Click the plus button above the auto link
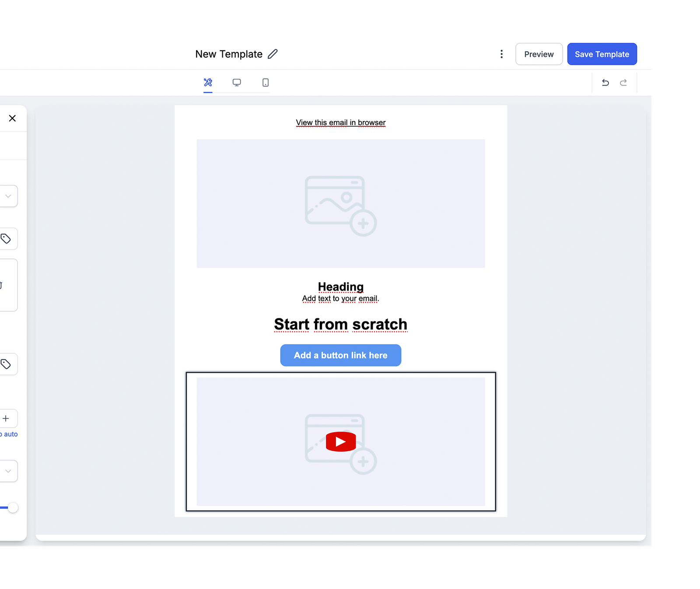Screen dimensions: 700x589 [x=6, y=418]
